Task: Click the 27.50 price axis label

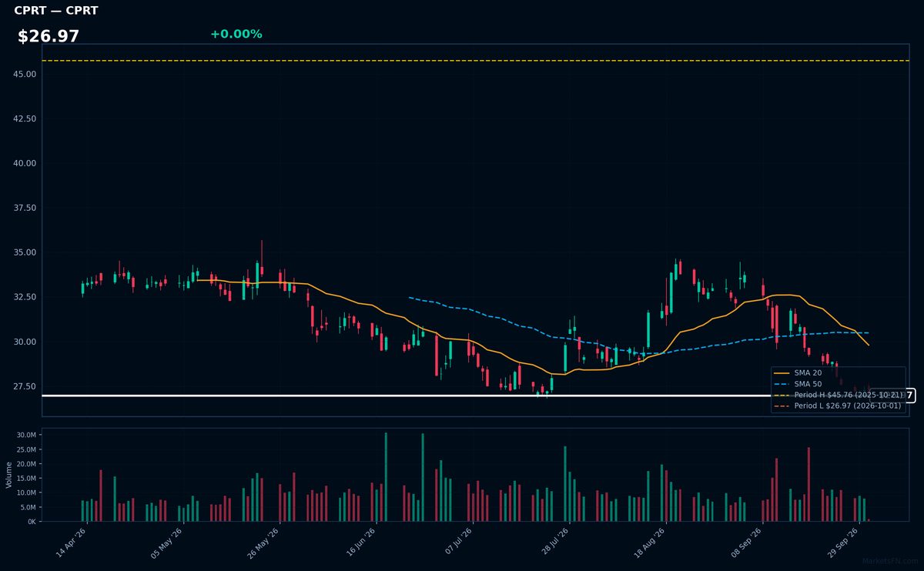Action: click(25, 386)
